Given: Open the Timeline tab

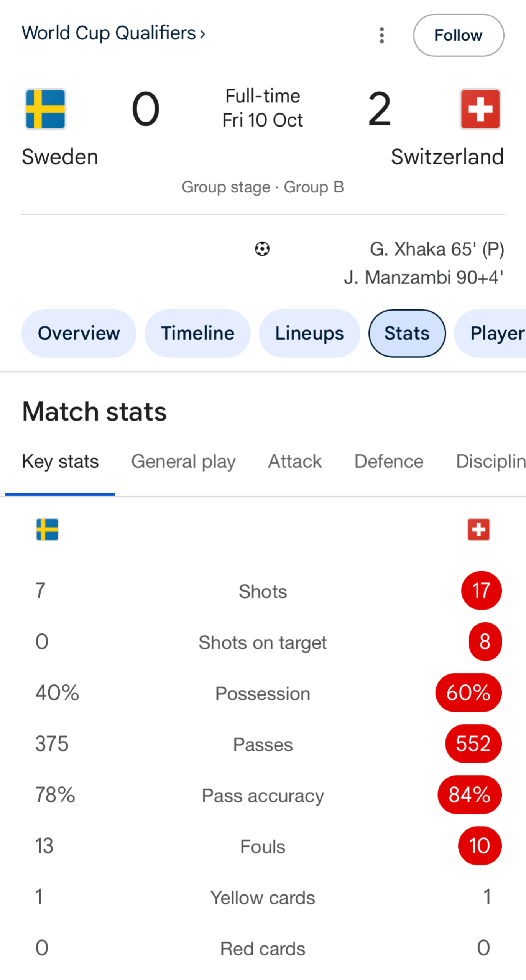Looking at the screenshot, I should (x=197, y=333).
